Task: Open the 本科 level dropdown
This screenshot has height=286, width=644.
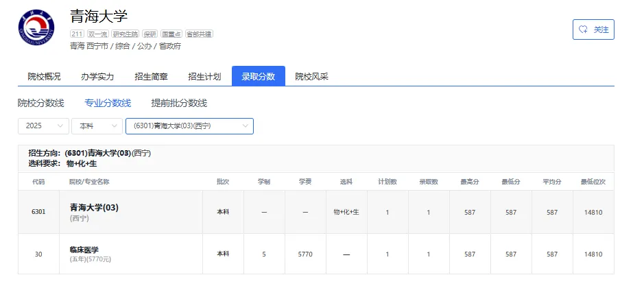Action: point(97,126)
